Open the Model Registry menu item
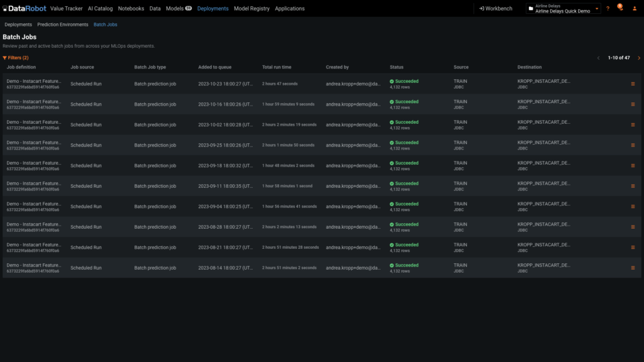The width and height of the screenshot is (644, 362). coord(252,9)
